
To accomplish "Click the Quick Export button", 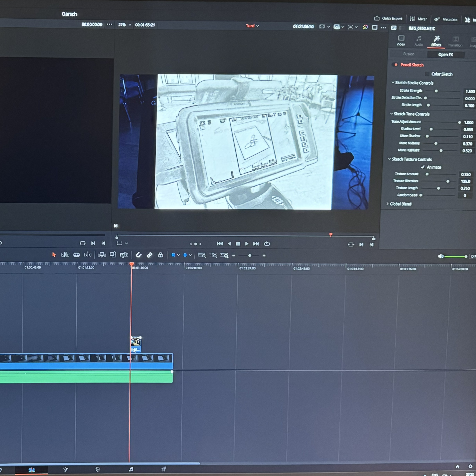I will click(x=388, y=19).
